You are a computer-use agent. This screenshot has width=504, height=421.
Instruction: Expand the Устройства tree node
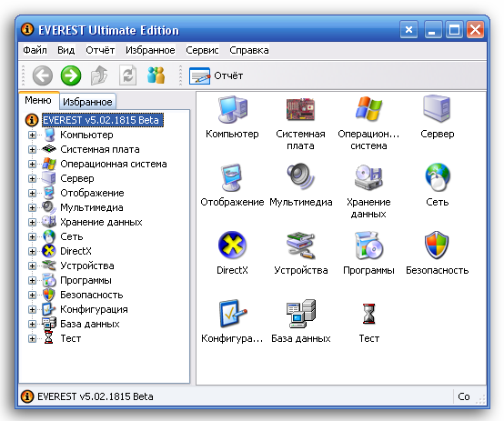coord(32,266)
